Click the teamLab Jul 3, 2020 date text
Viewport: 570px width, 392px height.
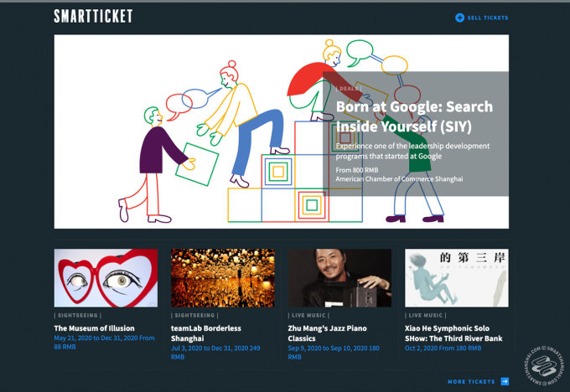186,347
